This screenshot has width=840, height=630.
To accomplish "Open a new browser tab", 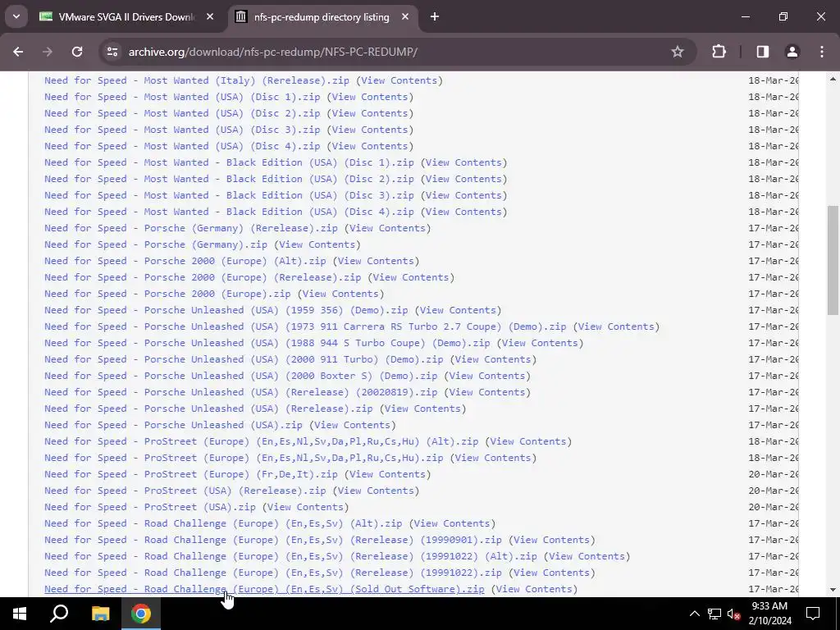I will [435, 16].
